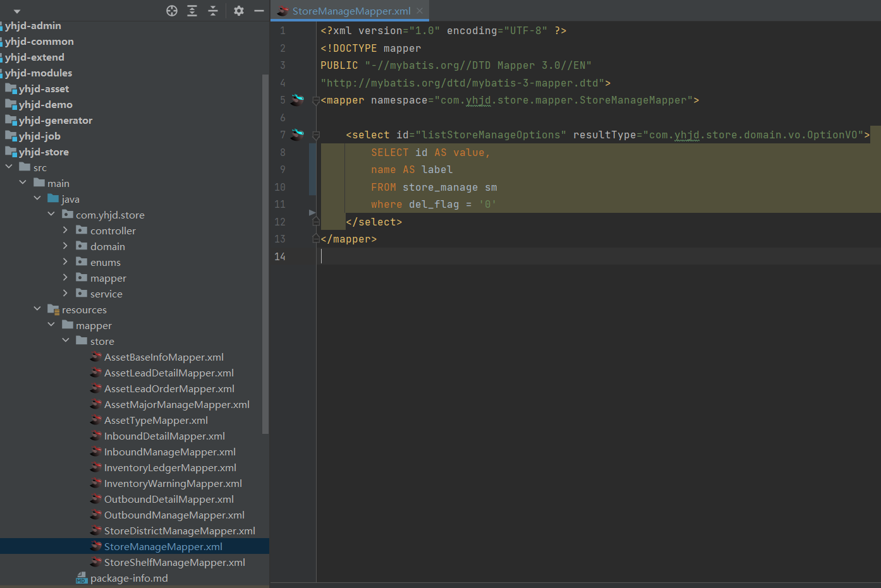This screenshot has height=588, width=881.
Task: Click the yhjd-demo module folder icon
Action: pyautogui.click(x=11, y=104)
